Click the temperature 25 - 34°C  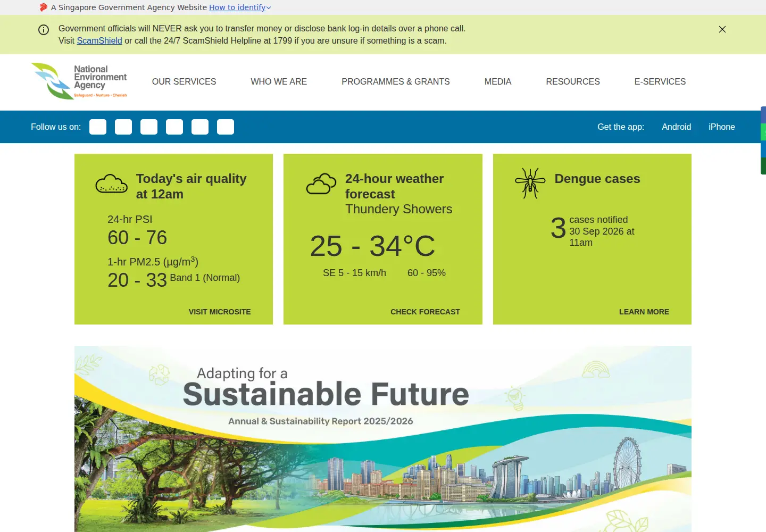(373, 246)
